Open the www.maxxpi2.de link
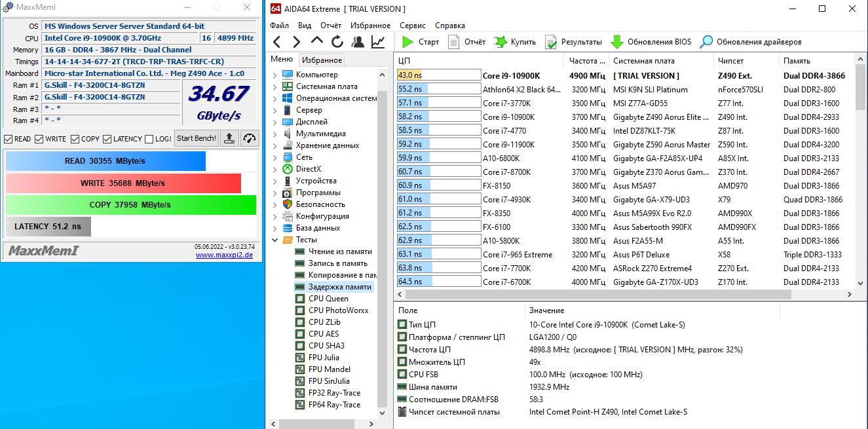Image resolution: width=868 pixels, height=429 pixels. point(224,255)
